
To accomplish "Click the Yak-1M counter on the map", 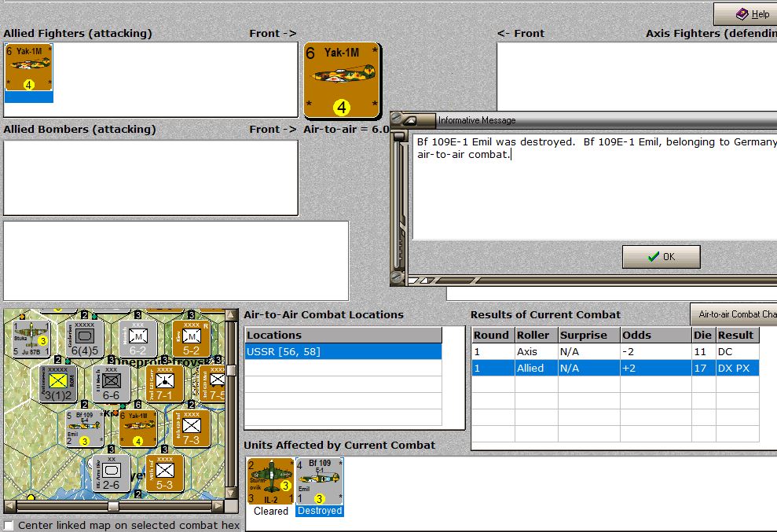I will (138, 428).
